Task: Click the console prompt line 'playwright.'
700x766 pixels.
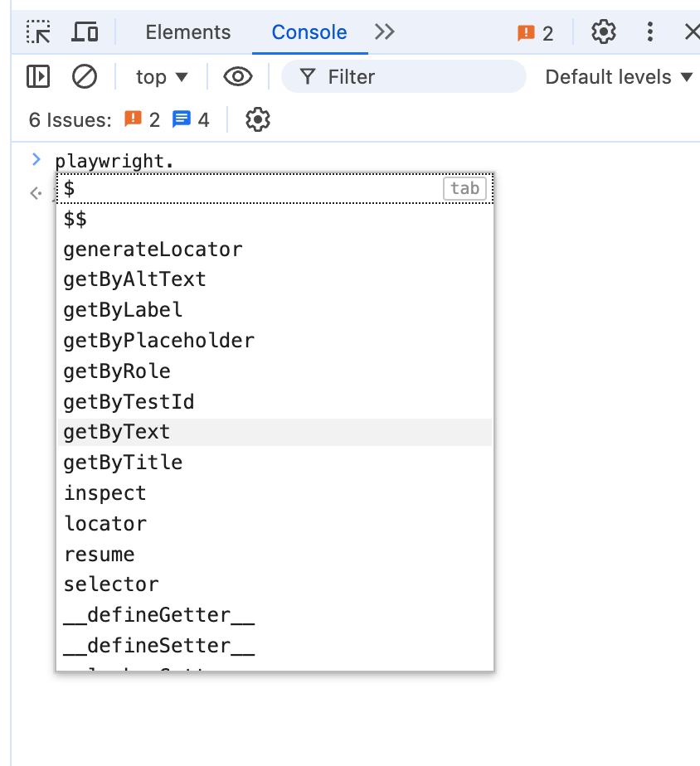Action: tap(114, 161)
